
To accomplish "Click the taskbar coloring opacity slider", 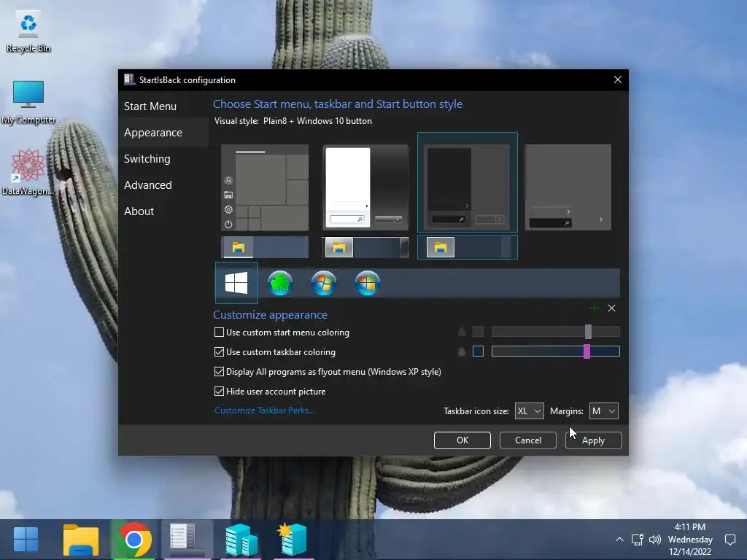I will click(x=555, y=351).
